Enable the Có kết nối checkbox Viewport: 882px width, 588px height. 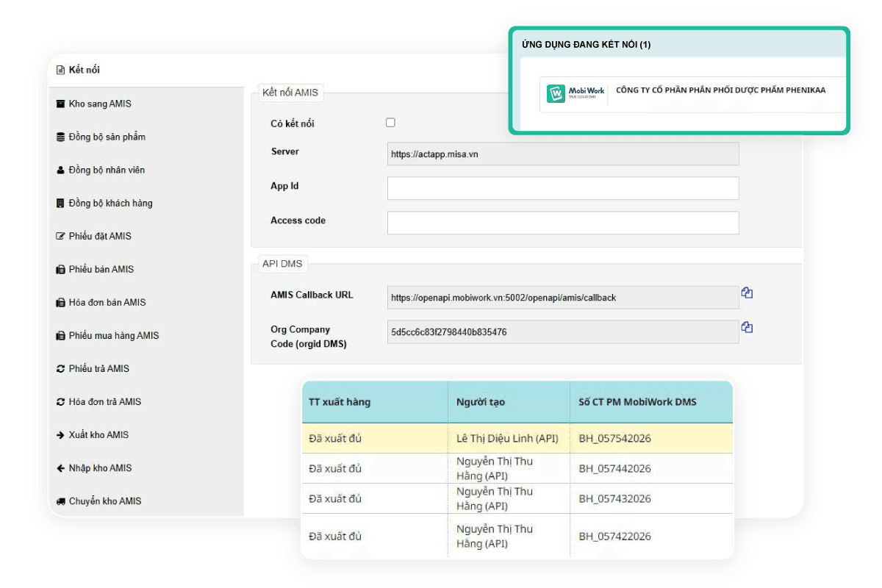390,123
